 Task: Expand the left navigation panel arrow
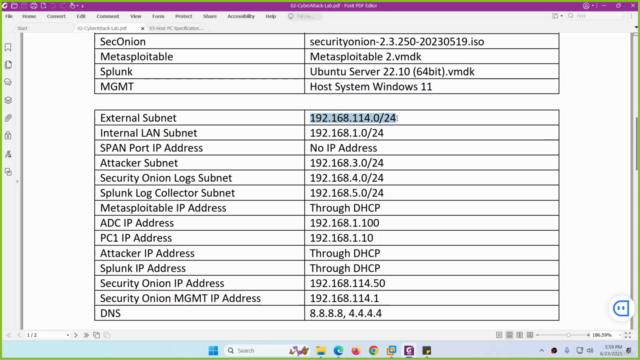(17, 181)
